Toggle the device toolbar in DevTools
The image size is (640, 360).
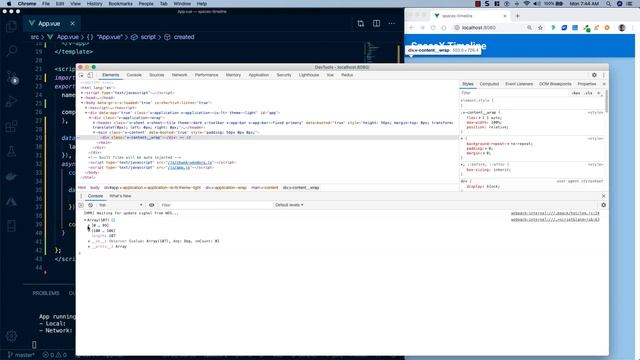(90, 75)
